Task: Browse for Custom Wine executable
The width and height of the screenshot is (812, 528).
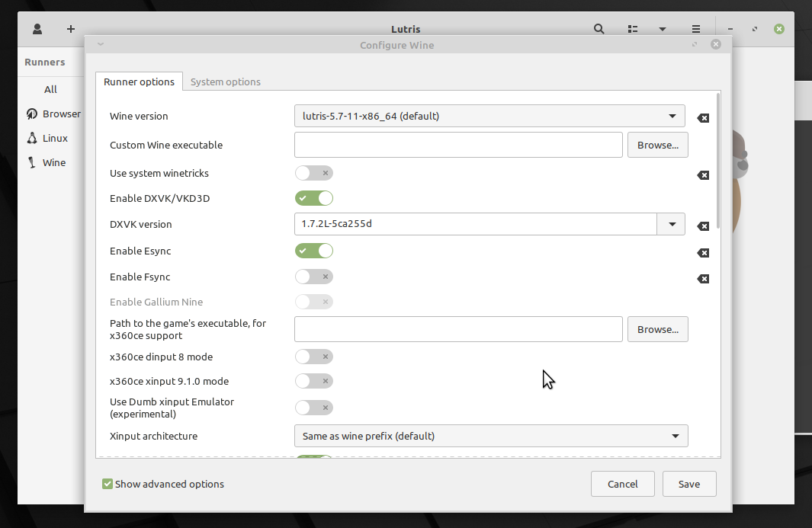Action: click(x=658, y=145)
